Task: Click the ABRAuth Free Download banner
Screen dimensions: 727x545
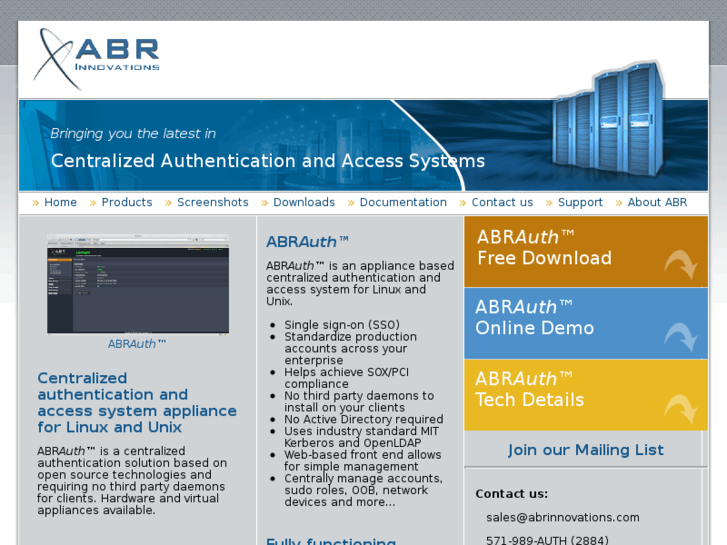Action: [x=586, y=251]
